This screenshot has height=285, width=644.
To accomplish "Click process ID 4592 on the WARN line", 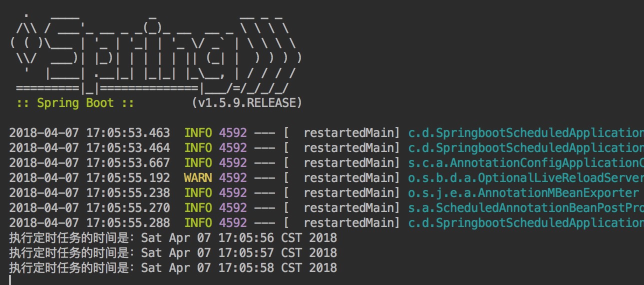I will (x=232, y=178).
